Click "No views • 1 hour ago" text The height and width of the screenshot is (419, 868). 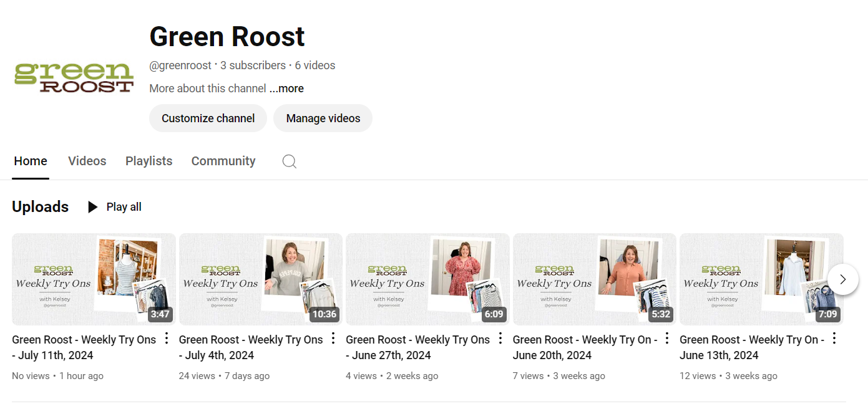click(x=58, y=376)
